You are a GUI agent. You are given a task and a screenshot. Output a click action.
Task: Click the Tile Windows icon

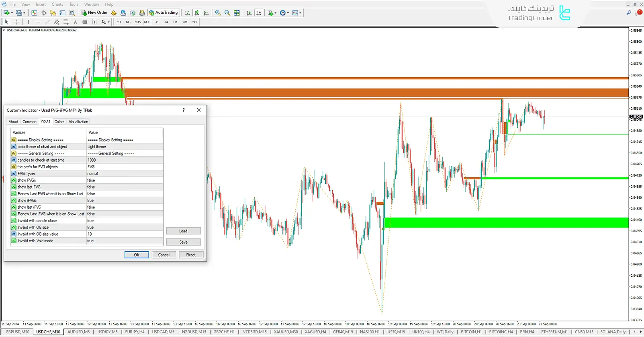[x=237, y=13]
